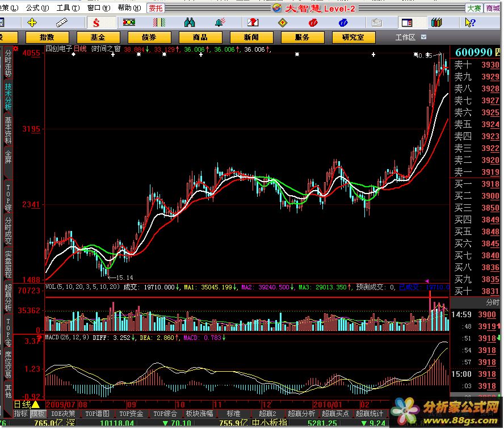Open the 新闻 category button
The width and height of the screenshot is (504, 429).
pos(251,37)
